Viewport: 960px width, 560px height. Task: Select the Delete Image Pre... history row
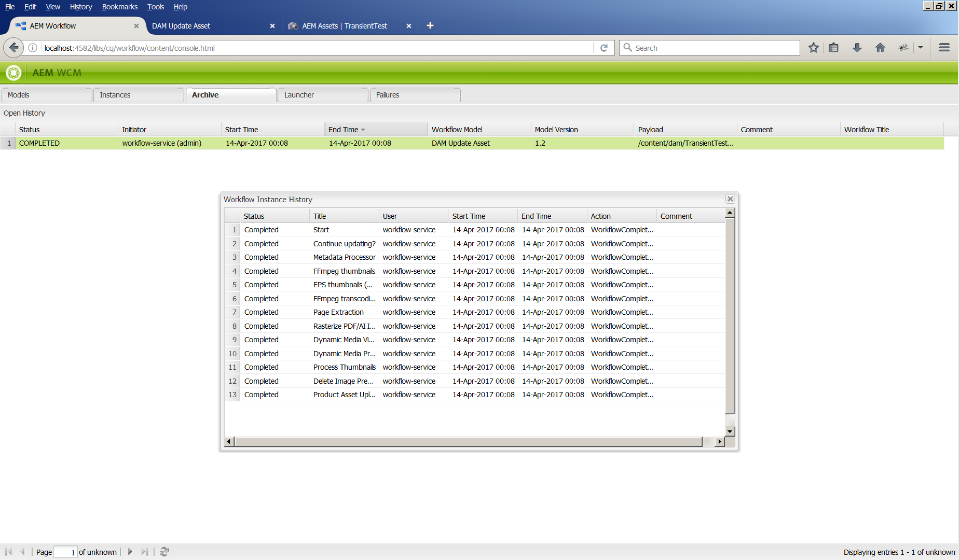[x=474, y=381]
